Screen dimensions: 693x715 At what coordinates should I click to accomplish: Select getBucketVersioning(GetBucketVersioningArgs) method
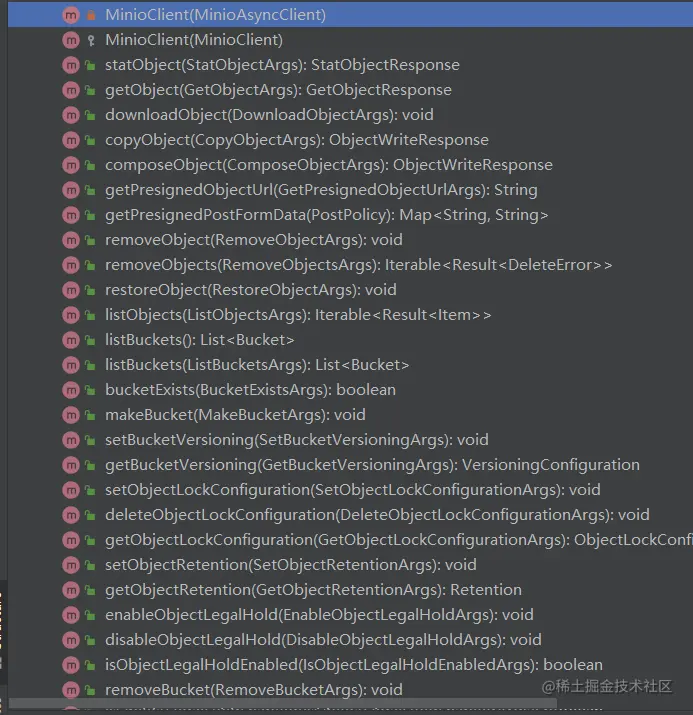(372, 465)
